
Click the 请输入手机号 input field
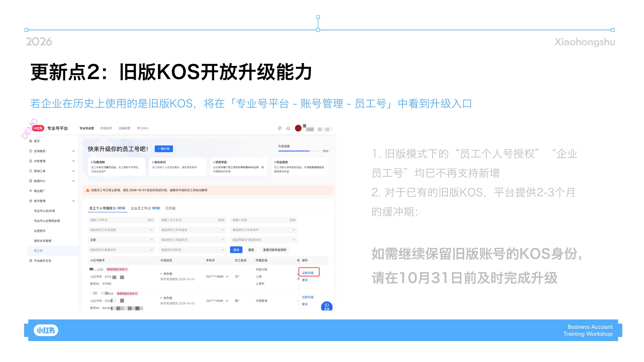[121, 220]
